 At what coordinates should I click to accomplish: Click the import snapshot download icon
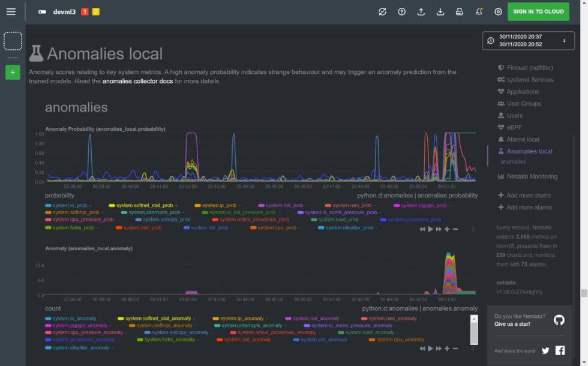click(x=440, y=11)
